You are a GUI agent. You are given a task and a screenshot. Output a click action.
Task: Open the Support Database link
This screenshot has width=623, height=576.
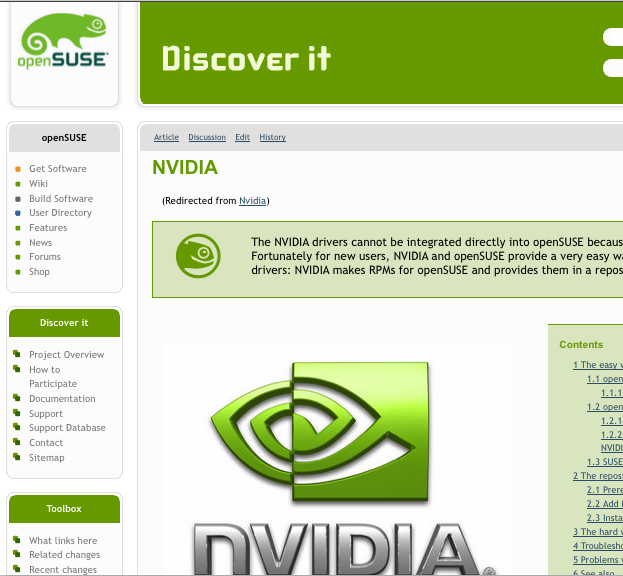(x=67, y=428)
